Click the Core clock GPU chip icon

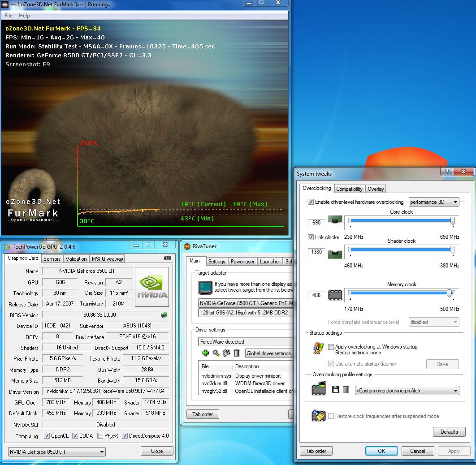tap(335, 220)
